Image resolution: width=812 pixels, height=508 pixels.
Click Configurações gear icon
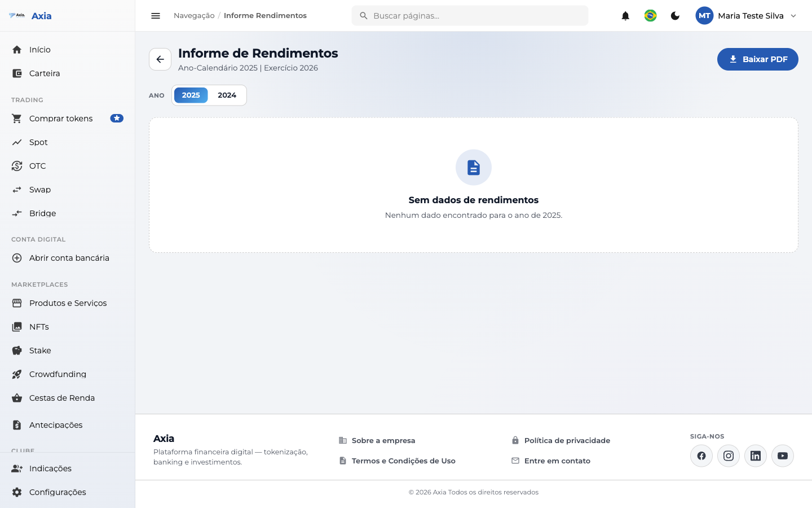coord(17,492)
